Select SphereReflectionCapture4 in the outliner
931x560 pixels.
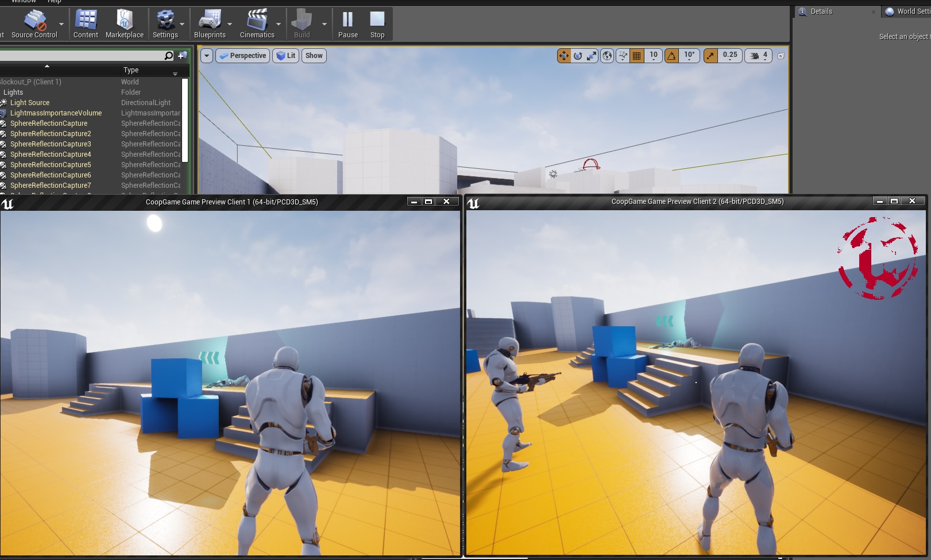click(x=51, y=155)
